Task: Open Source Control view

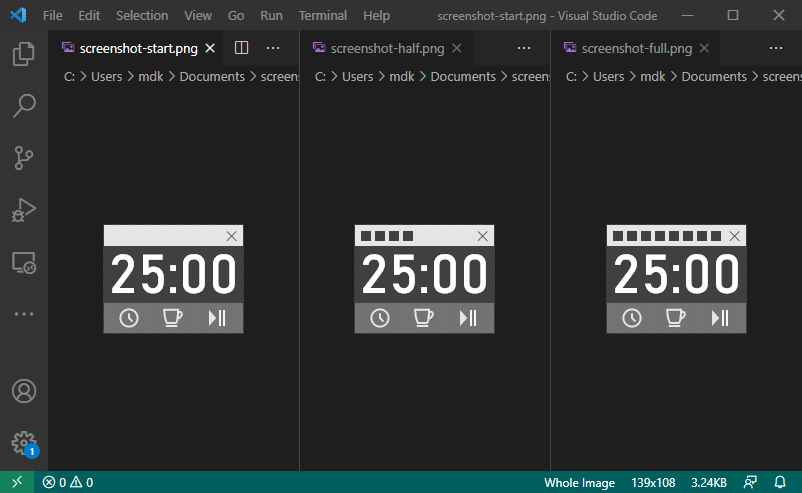Action: pos(24,158)
